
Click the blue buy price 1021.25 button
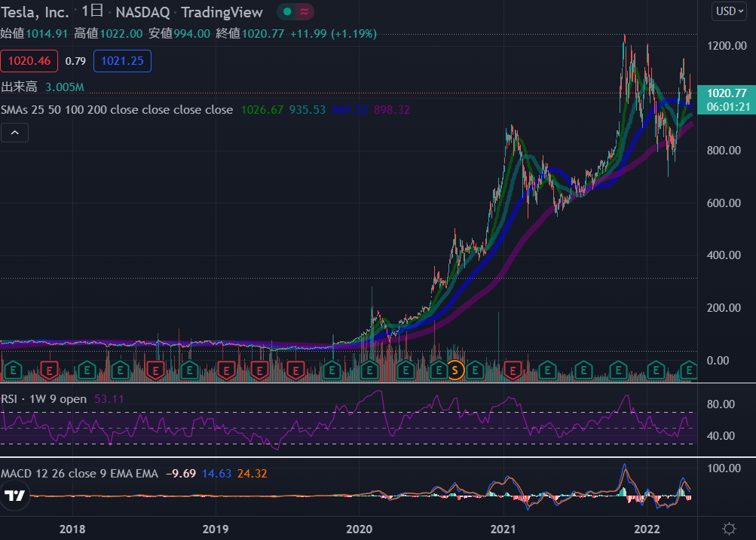123,61
